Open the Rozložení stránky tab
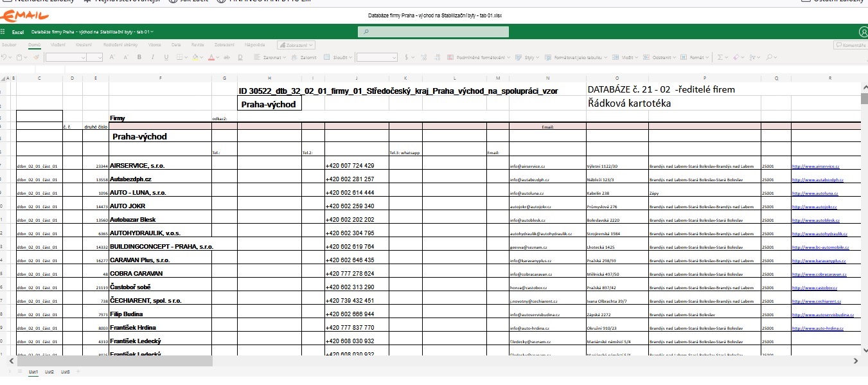The height and width of the screenshot is (385, 868). pyautogui.click(x=121, y=45)
